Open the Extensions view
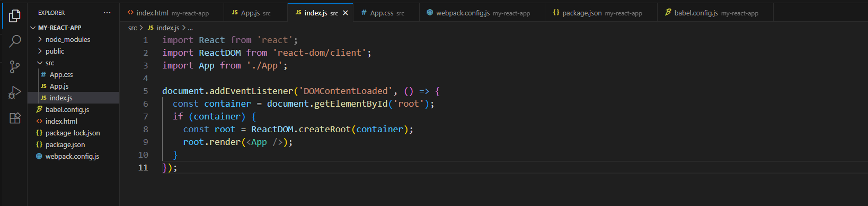The image size is (868, 206). click(x=15, y=118)
